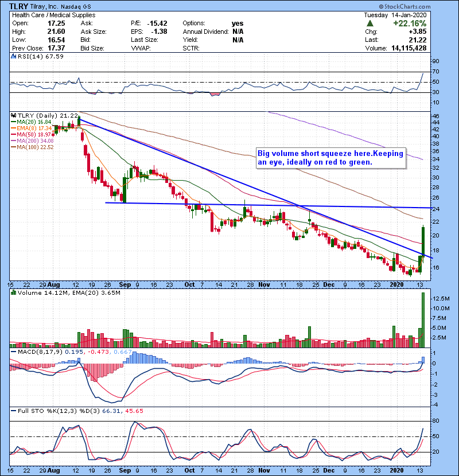Click the short squeeze annotation text box
This screenshot has width=459, height=476.
[x=331, y=158]
